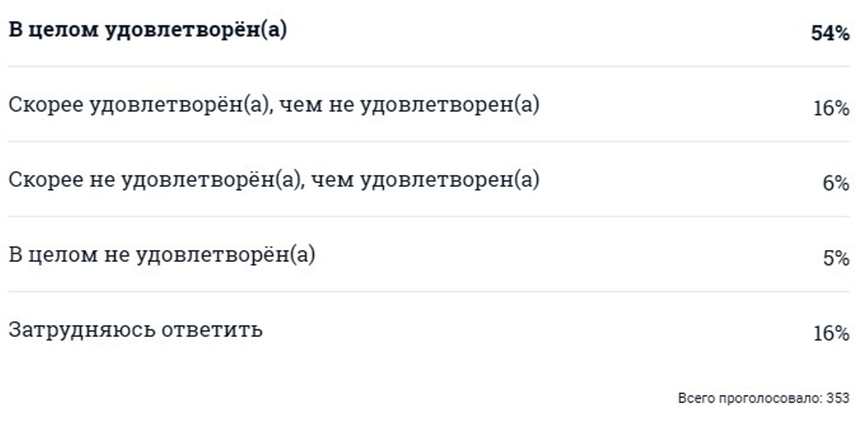Screen dimensions: 868x421
Task: Select 'Скорее не удовлетворён(а), чем удовлетворен(а)' row
Action: [x=429, y=179]
